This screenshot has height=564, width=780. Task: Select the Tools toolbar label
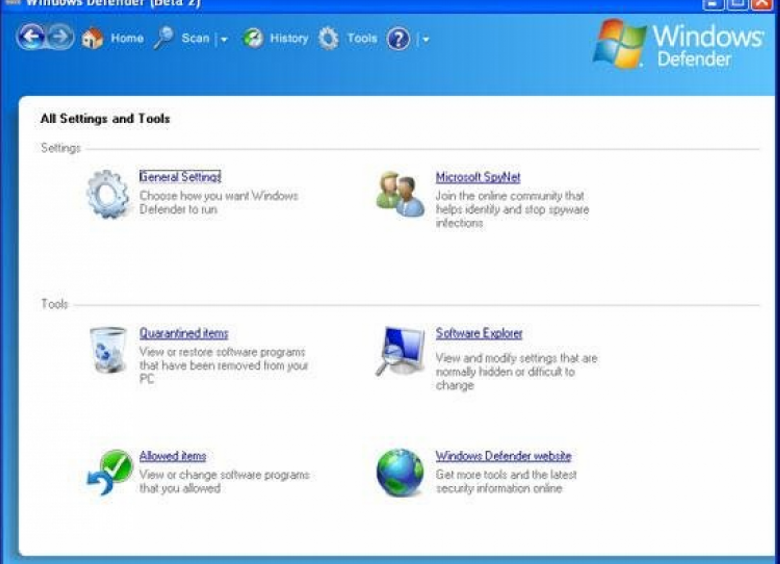pos(362,38)
